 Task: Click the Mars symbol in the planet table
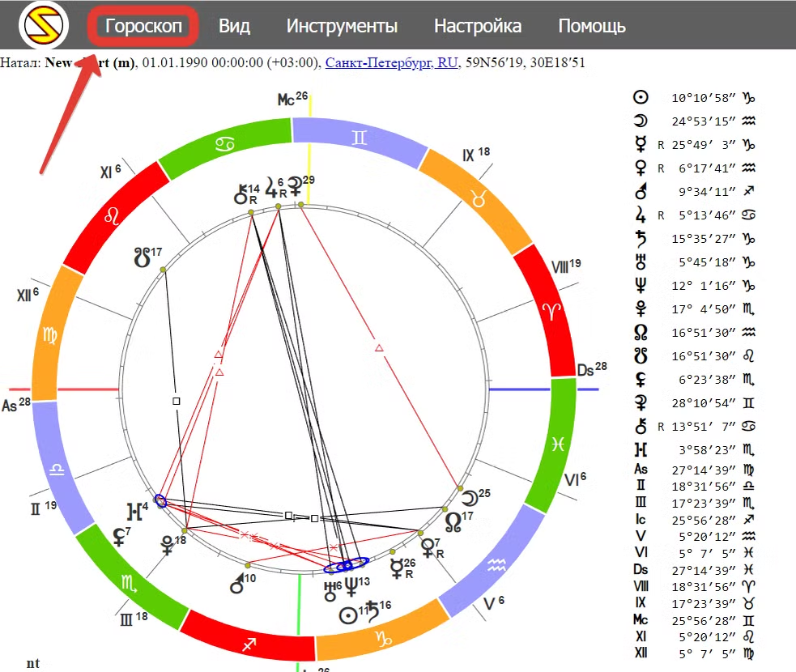point(641,191)
